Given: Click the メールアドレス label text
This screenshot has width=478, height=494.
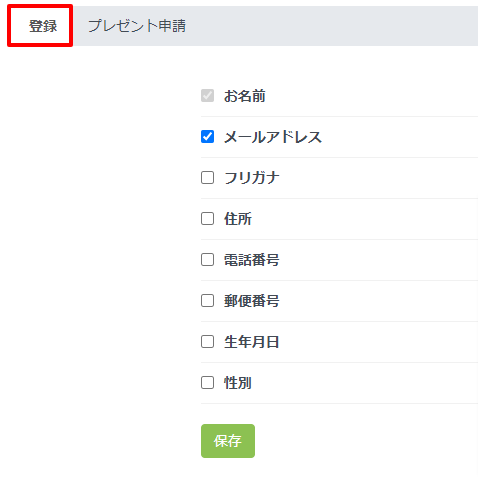Looking at the screenshot, I should [x=273, y=137].
